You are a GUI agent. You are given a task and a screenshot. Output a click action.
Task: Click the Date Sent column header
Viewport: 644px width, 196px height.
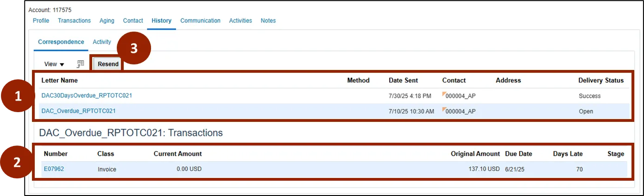(x=403, y=80)
